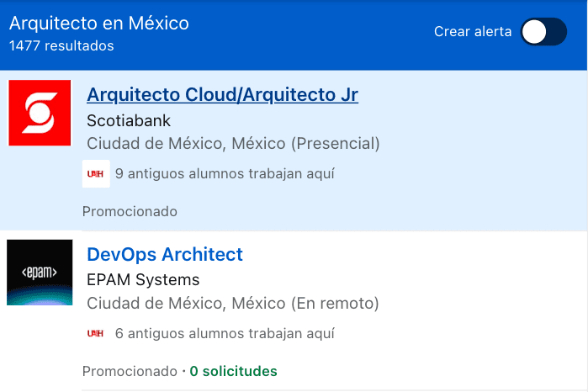Click the school logo beside 9 antiguos alumnos
Screen dimensions: 588x392
pyautogui.click(x=96, y=173)
